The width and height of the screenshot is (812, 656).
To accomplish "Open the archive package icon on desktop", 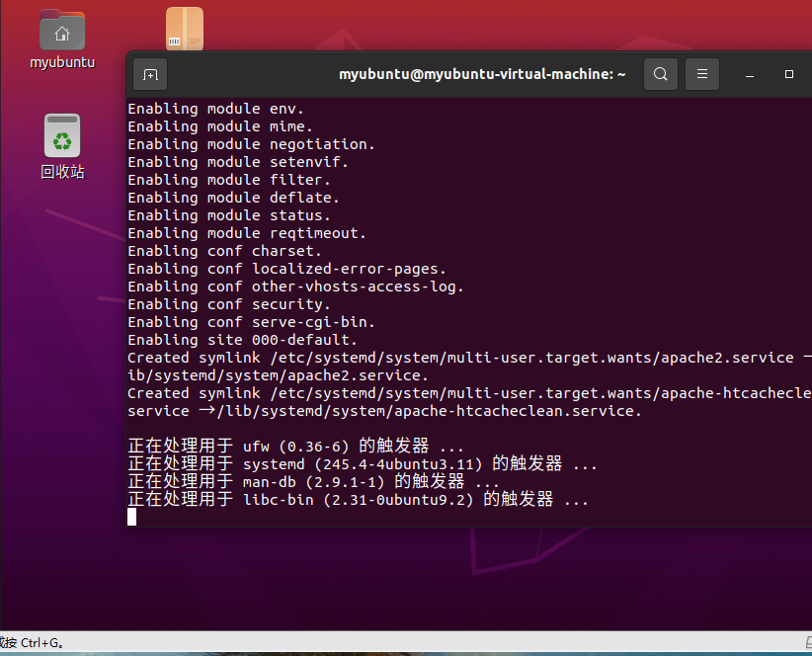I will 185,29.
